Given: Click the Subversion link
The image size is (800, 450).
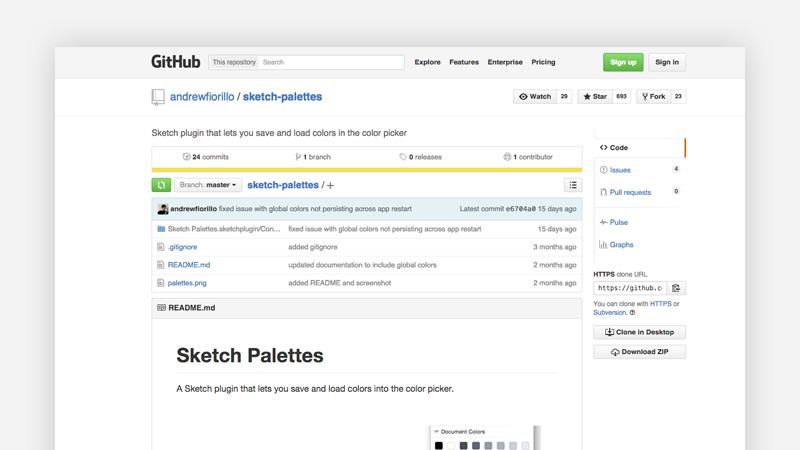Looking at the screenshot, I should [610, 313].
